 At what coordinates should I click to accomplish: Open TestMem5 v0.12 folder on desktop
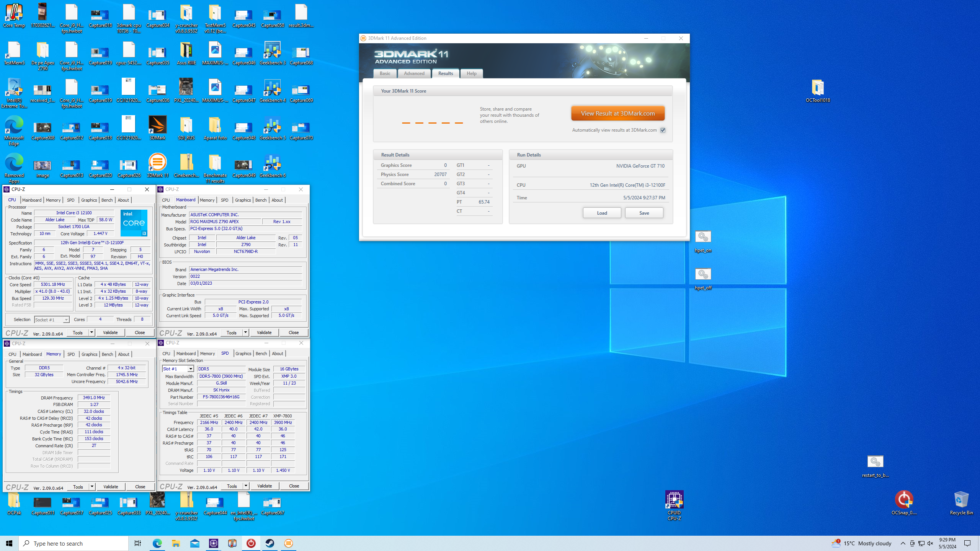pyautogui.click(x=215, y=18)
